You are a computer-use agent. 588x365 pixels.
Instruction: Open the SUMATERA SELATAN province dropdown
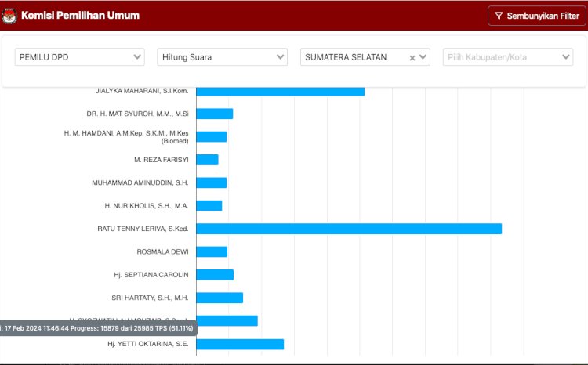tap(365, 57)
